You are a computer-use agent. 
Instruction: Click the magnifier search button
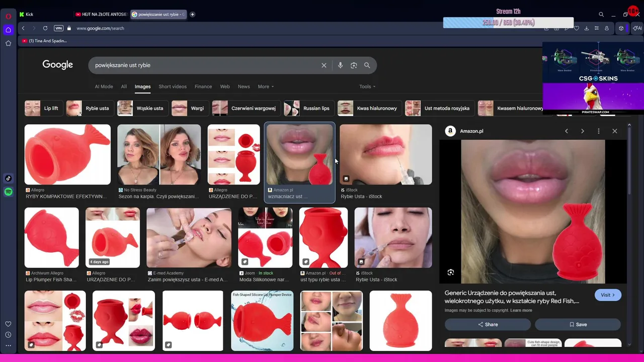click(x=367, y=65)
